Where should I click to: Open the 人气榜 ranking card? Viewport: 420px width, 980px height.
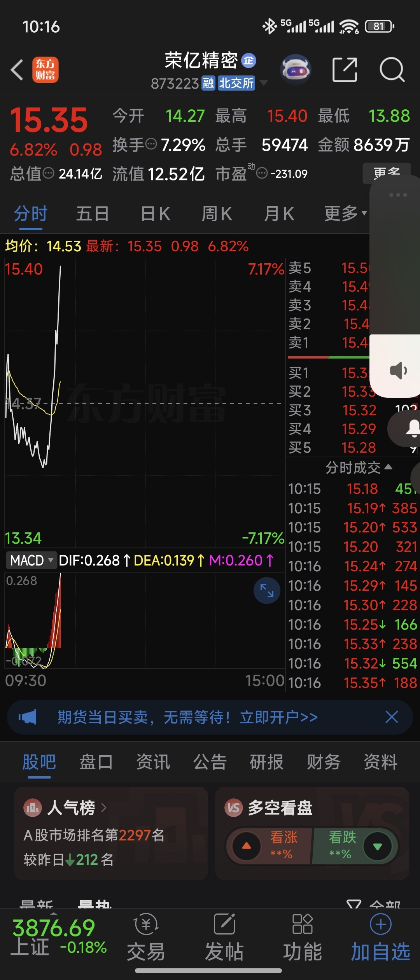111,833
